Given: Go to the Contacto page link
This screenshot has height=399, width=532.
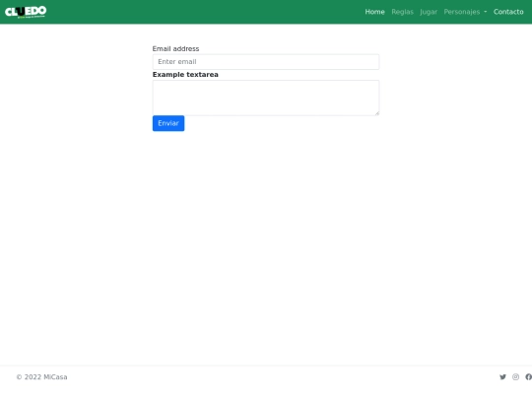Looking at the screenshot, I should tap(508, 12).
